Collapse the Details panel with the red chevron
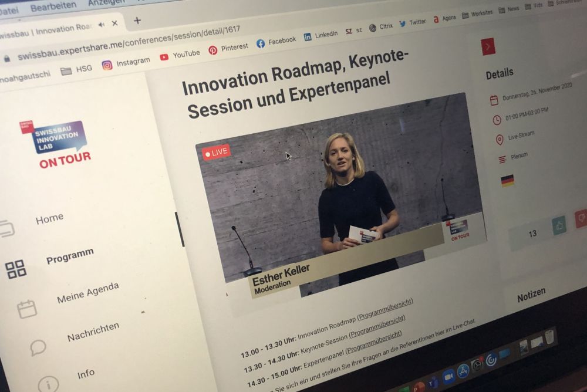 click(x=488, y=46)
